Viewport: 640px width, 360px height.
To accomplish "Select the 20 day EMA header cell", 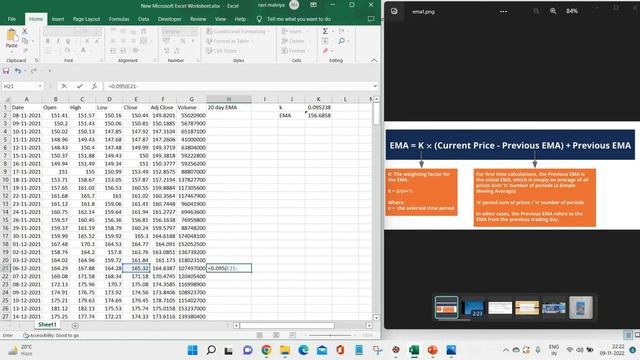I will coord(229,107).
